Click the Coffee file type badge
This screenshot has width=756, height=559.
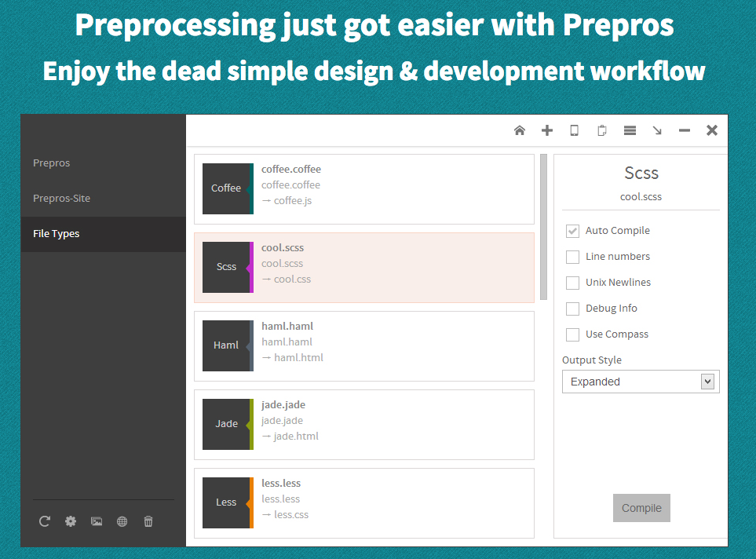point(228,188)
